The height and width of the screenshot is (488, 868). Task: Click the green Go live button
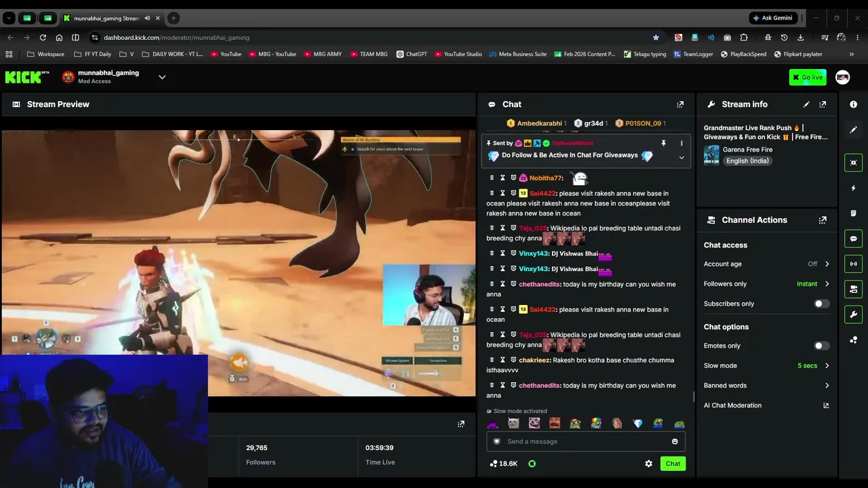coord(808,77)
